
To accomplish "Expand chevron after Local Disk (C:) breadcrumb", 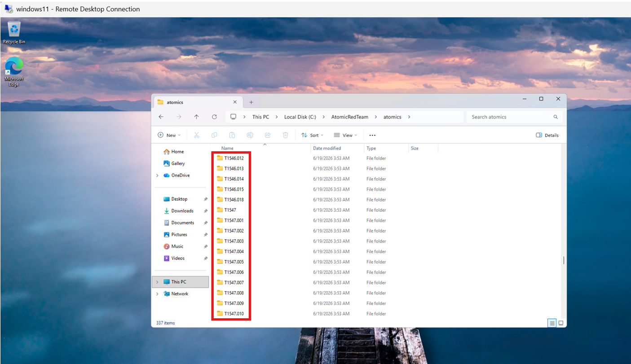I will [324, 117].
